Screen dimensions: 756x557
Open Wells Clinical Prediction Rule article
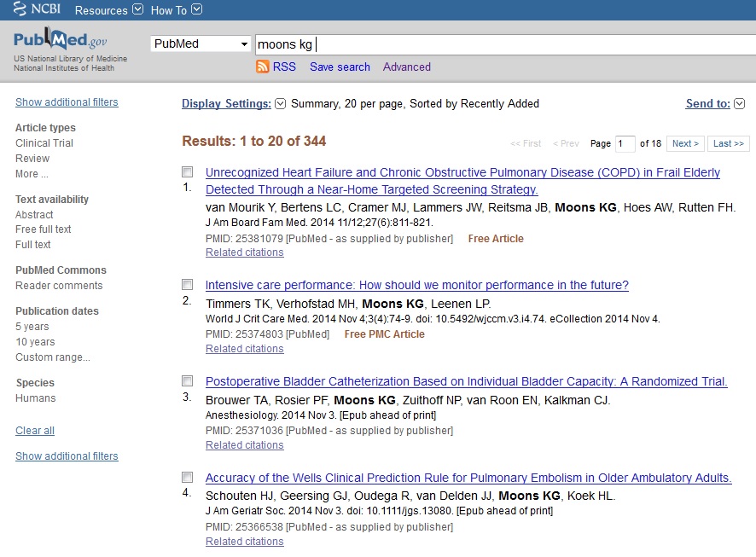pyautogui.click(x=468, y=478)
